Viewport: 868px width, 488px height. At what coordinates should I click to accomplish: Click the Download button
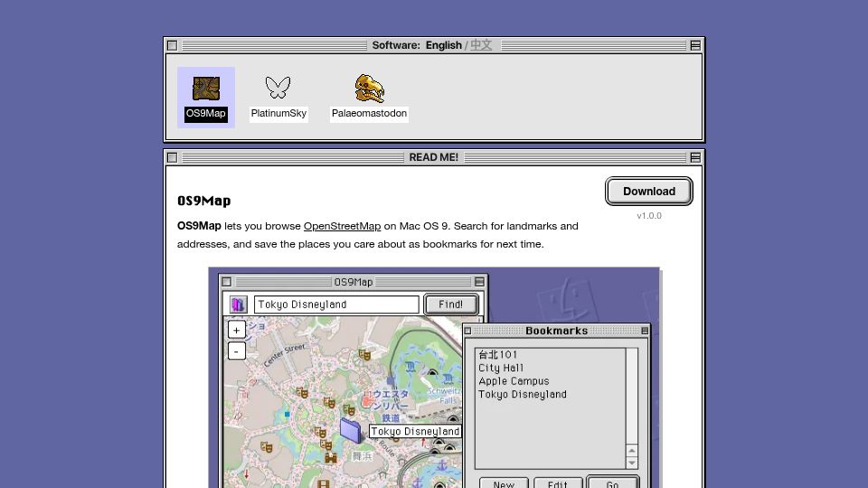point(649,192)
